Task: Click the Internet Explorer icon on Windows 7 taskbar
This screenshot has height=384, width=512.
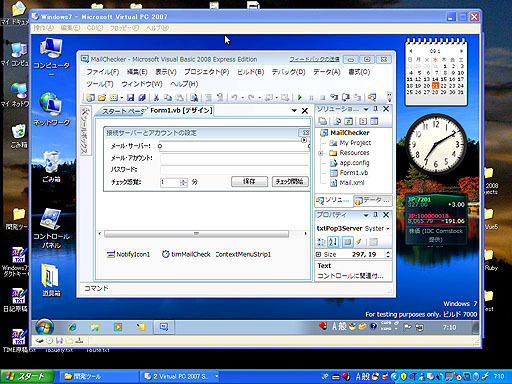Action: pyautogui.click(x=72, y=327)
